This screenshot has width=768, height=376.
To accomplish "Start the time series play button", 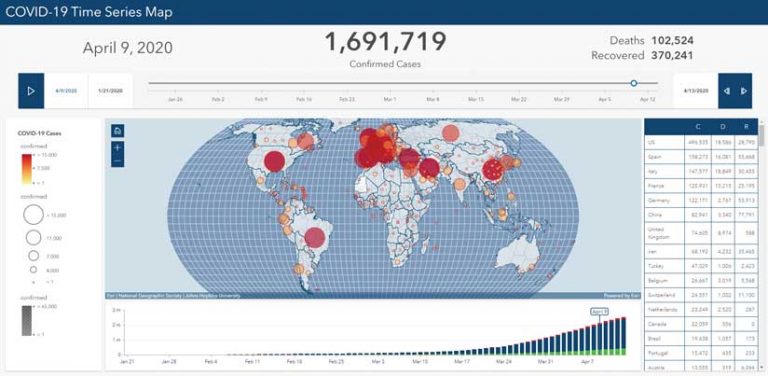I will pyautogui.click(x=31, y=91).
